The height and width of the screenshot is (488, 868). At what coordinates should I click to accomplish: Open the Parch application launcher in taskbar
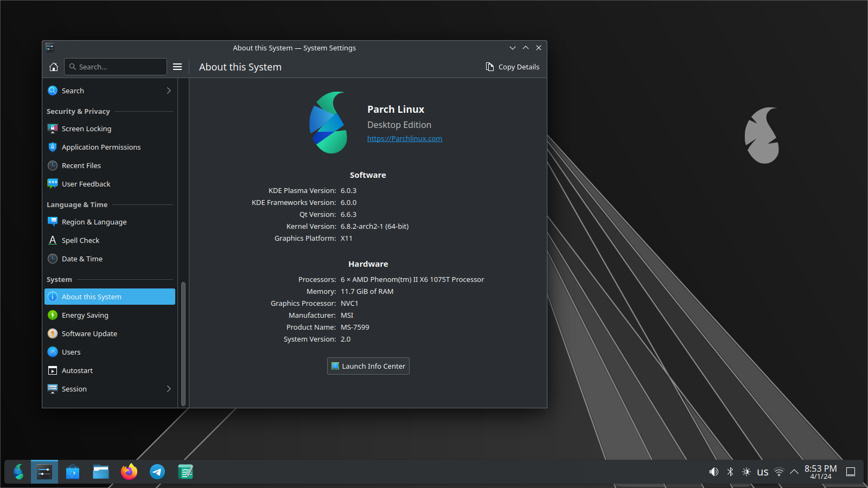click(x=18, y=472)
